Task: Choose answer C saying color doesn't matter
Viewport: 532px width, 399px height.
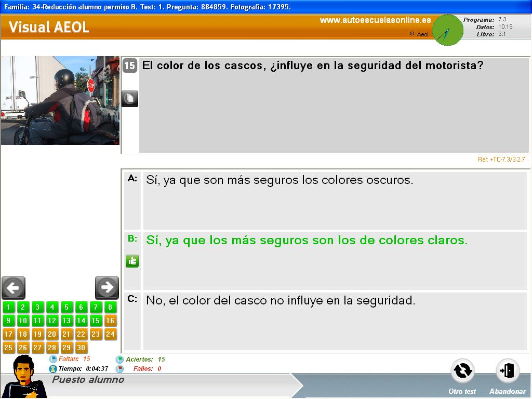Action: (x=281, y=300)
